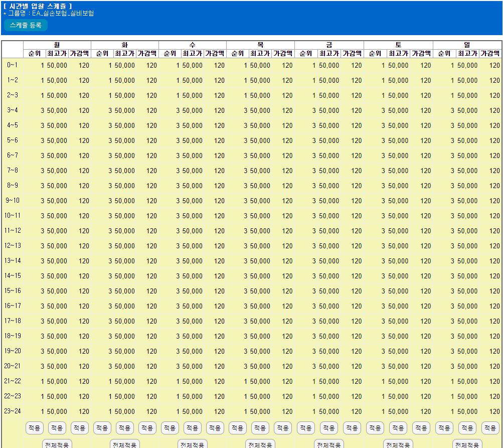The image size is (503, 448).
Task: Click the 17~18 time slot label
Action: point(13,321)
